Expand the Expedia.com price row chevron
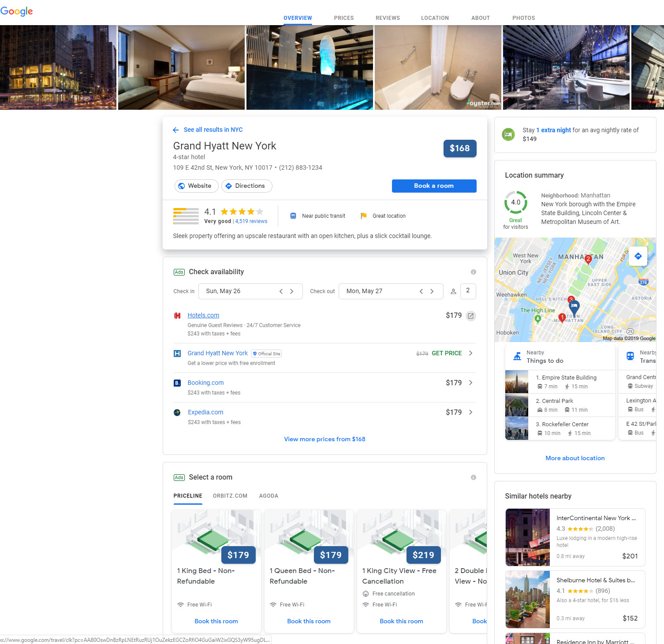This screenshot has width=664, height=644. (x=471, y=413)
